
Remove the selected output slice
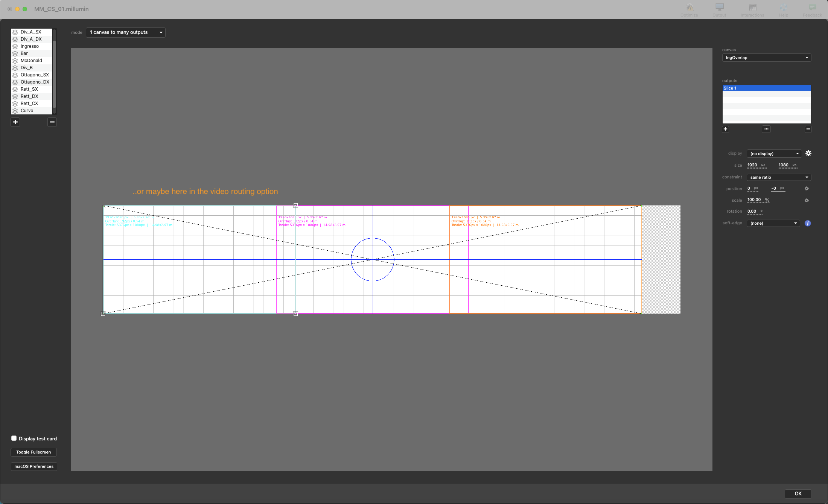coord(808,129)
